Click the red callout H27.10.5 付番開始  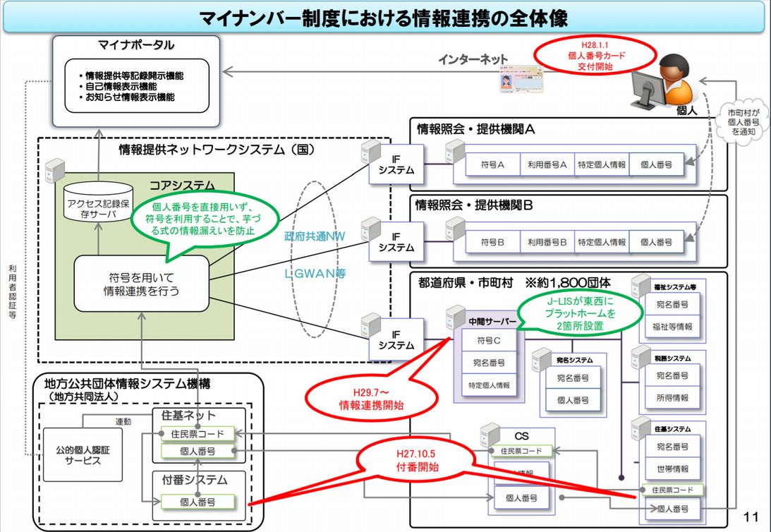[x=418, y=461]
